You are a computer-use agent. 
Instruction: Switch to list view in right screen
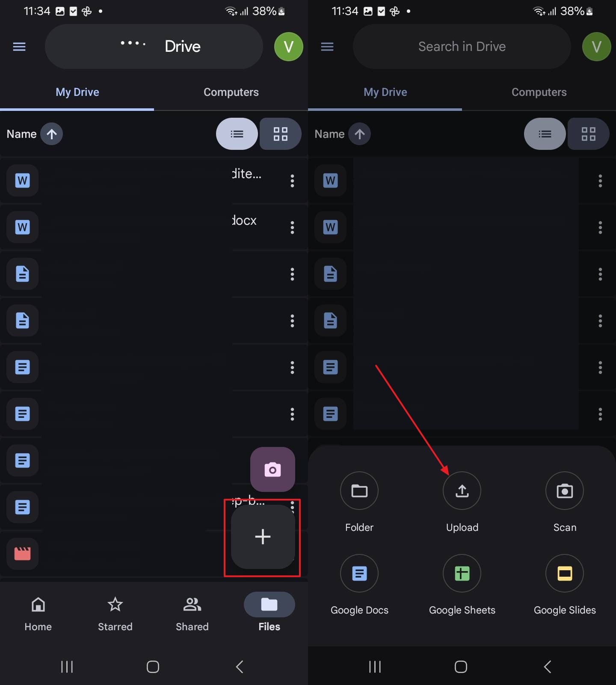coord(545,134)
